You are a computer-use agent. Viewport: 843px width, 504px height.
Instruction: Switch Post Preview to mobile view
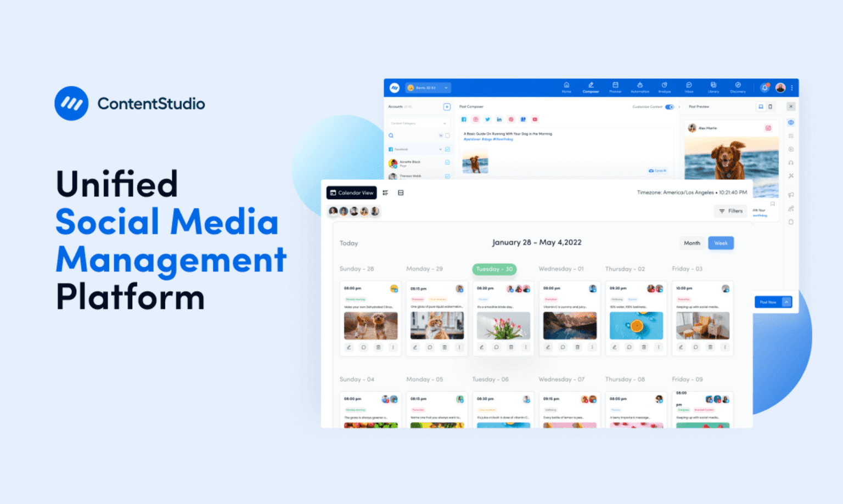pyautogui.click(x=771, y=106)
